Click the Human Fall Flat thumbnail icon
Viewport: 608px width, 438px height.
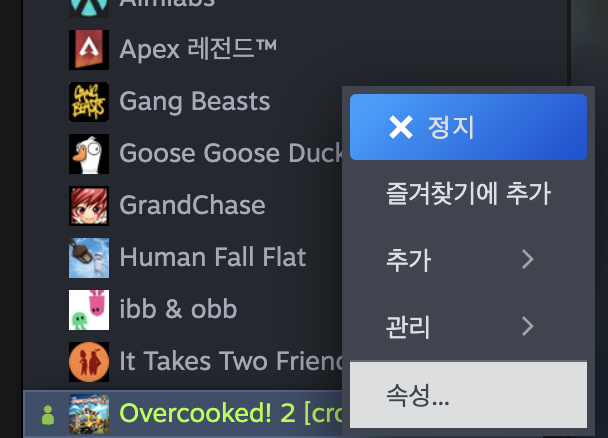click(x=89, y=258)
